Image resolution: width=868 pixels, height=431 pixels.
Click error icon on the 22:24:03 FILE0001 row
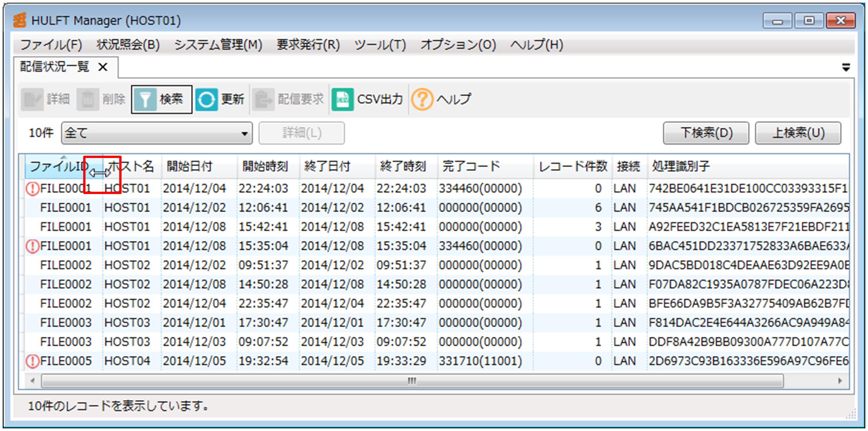point(33,188)
